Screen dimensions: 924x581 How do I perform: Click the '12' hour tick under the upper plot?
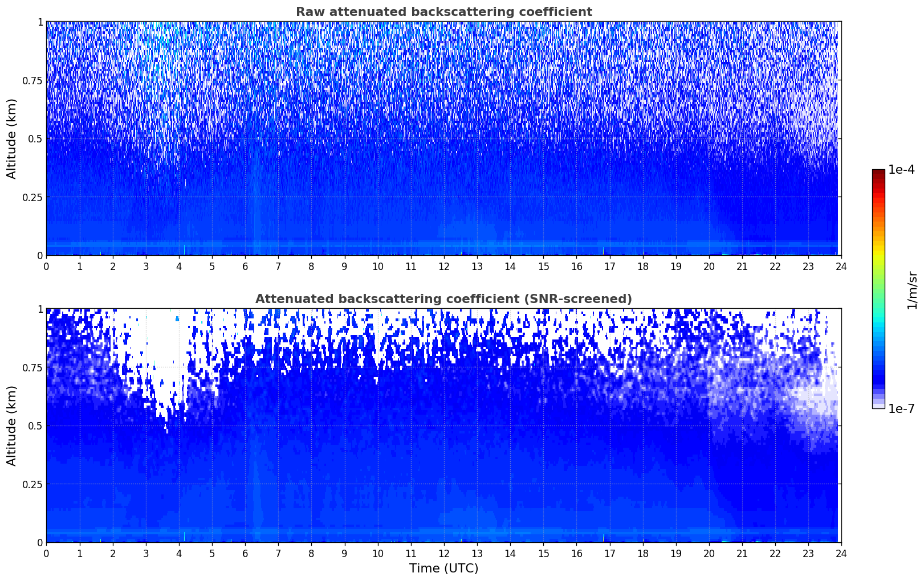pos(443,266)
